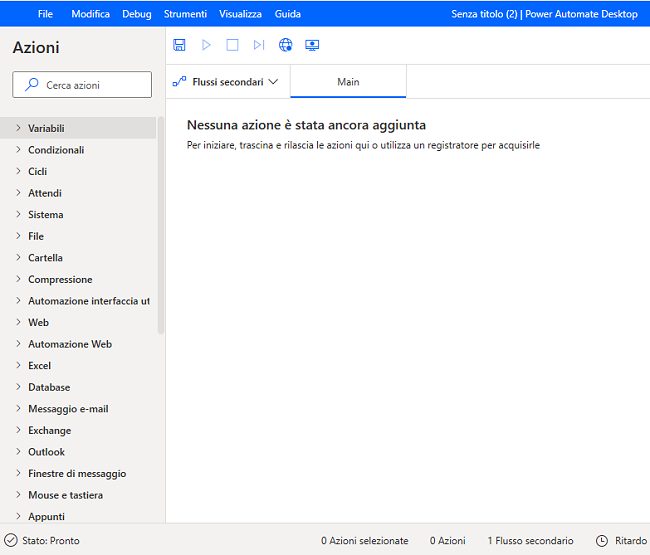Click the 0 Azioni status text
This screenshot has height=555, width=650.
pyautogui.click(x=447, y=540)
